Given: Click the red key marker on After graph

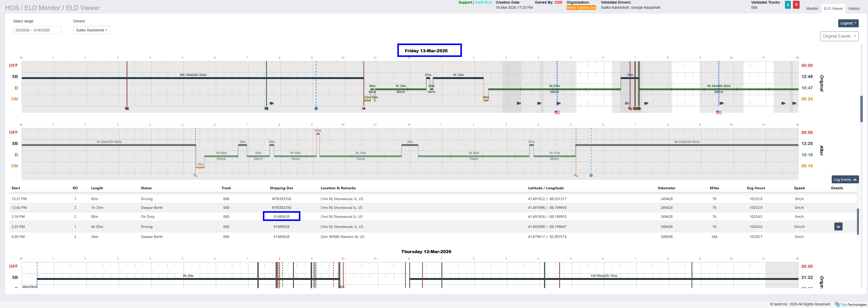Looking at the screenshot, I should pyautogui.click(x=576, y=175).
